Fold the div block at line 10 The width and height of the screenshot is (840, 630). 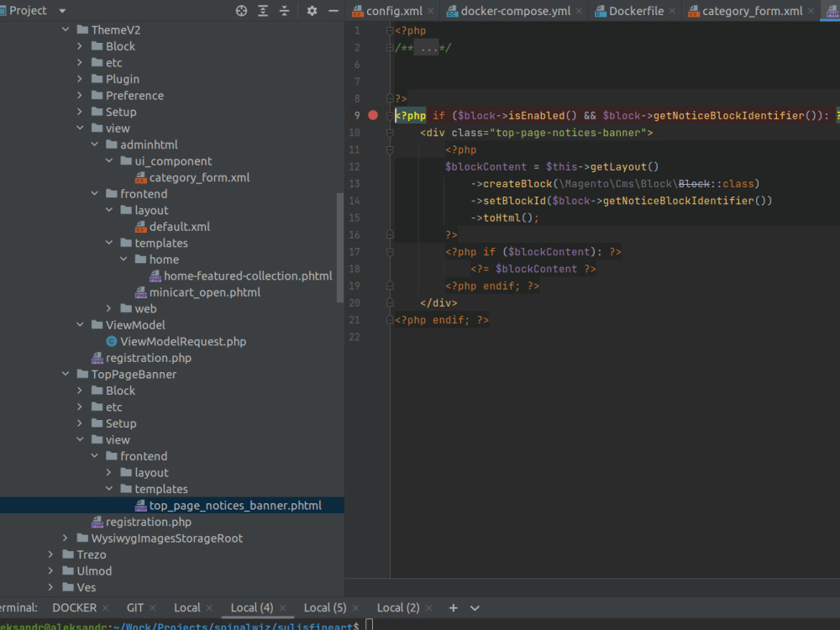[390, 133]
